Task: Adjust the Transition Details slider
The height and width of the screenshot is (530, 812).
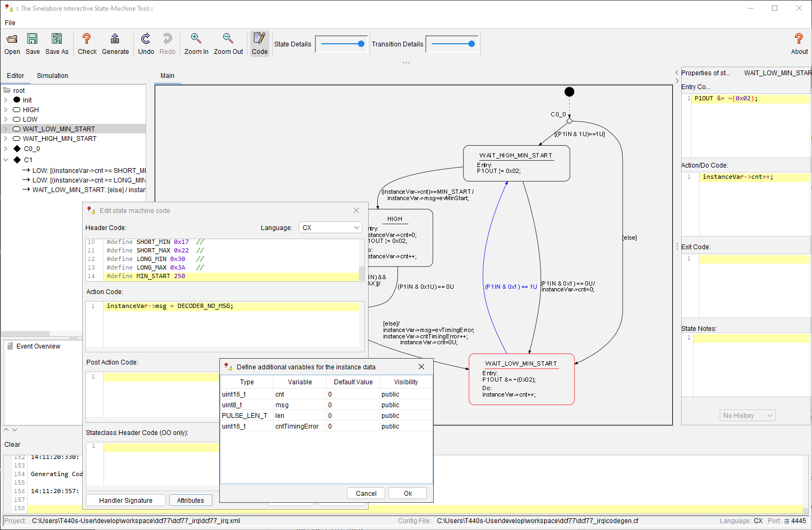Action: pos(471,44)
